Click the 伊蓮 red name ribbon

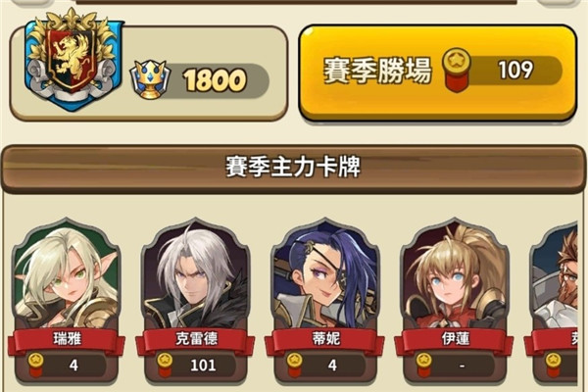[x=454, y=340]
